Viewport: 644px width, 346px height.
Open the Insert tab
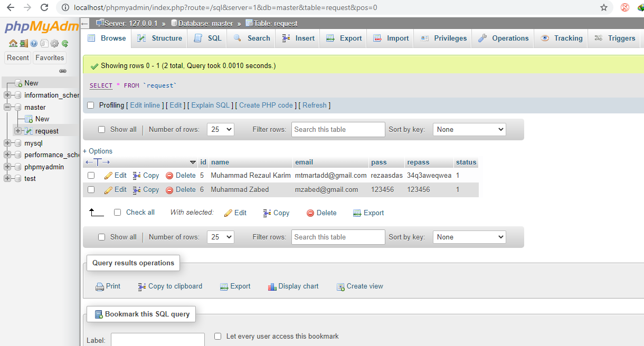tap(298, 38)
